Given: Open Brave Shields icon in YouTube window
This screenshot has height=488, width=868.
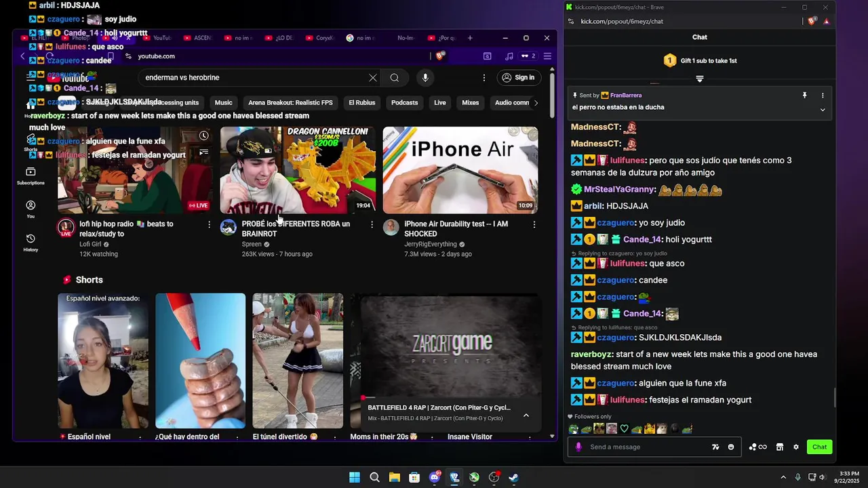Looking at the screenshot, I should (440, 56).
